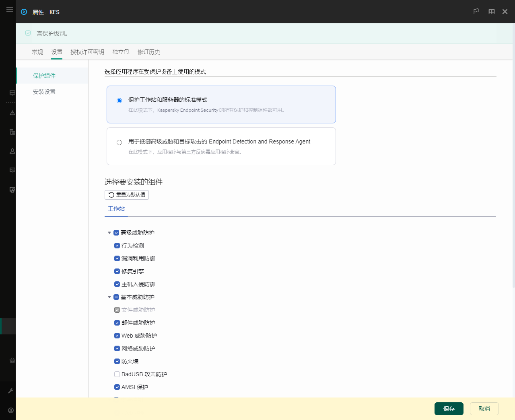Image resolution: width=515 pixels, height=420 pixels.
Task: Click the 高保护级别 status text
Action: click(52, 34)
